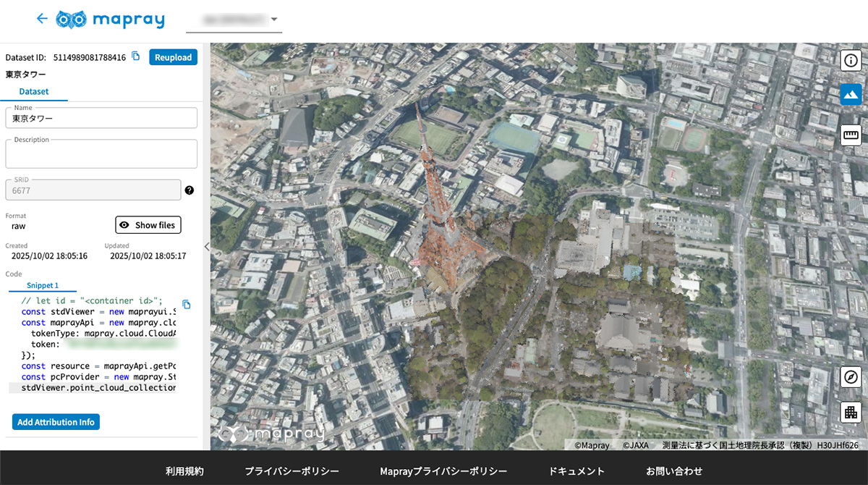Screen dimensions: 868x485
Task: Open the プライバシーポリシー footer link
Action: (x=292, y=471)
